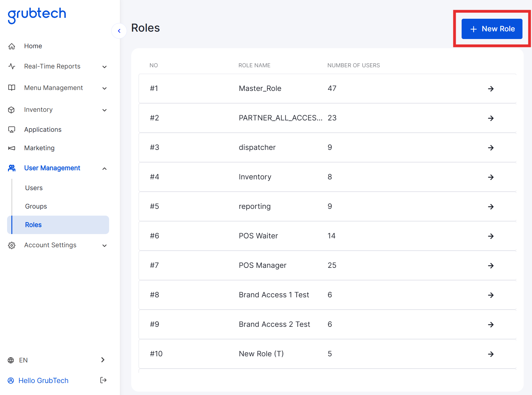Click the Roles page heading

[145, 28]
